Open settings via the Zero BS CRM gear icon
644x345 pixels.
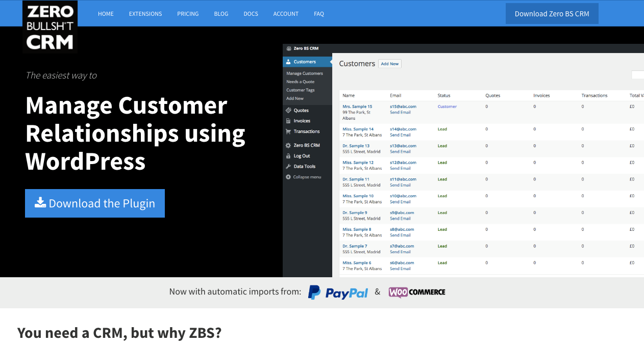[288, 145]
